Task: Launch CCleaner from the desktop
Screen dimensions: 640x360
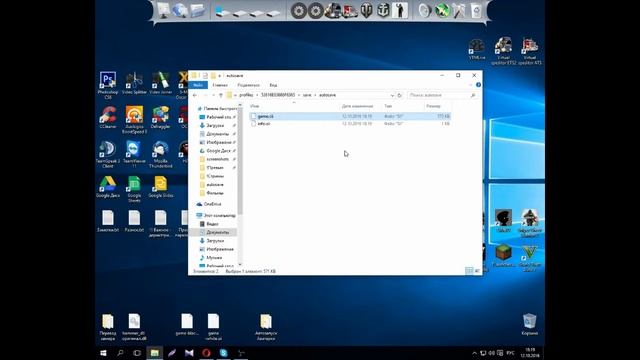Action: (x=108, y=118)
